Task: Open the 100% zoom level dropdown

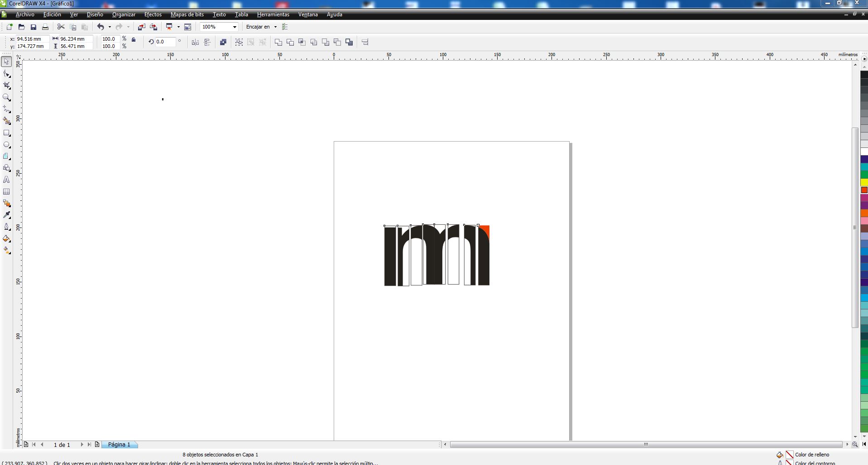Action: pos(235,27)
